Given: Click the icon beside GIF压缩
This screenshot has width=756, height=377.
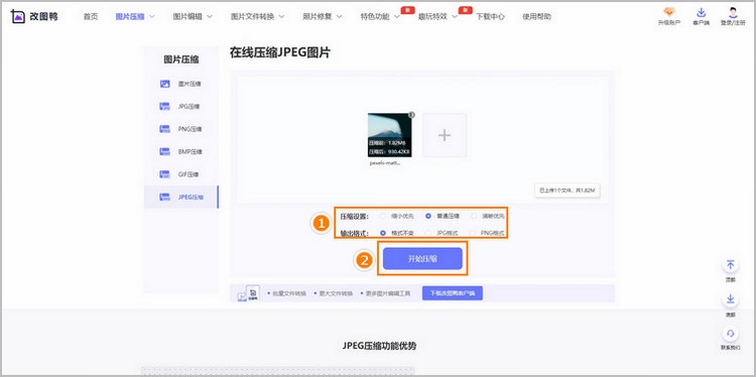Looking at the screenshot, I should point(165,175).
